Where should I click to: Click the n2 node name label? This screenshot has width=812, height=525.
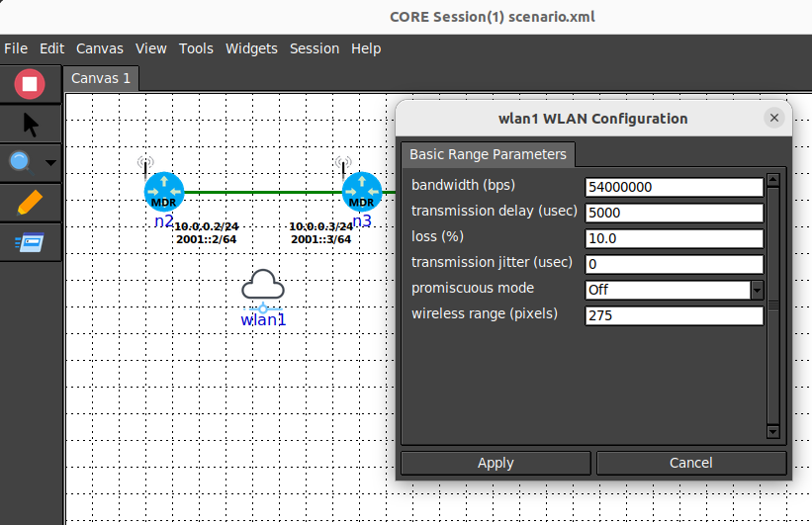coord(163,221)
